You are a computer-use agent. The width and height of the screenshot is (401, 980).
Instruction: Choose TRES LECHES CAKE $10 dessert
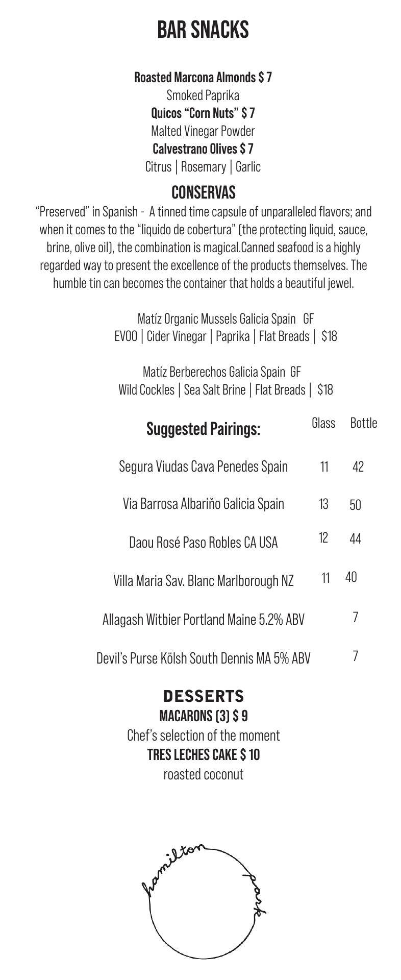coord(203,755)
